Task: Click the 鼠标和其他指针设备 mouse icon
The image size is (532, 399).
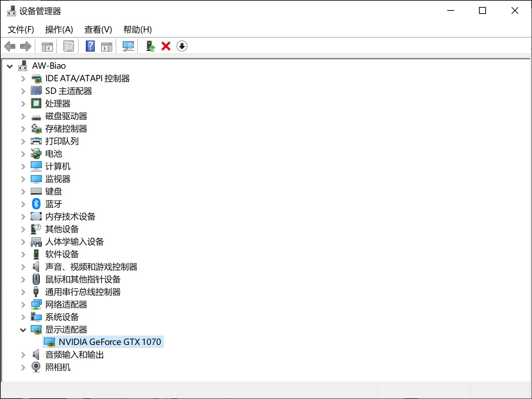Action: 36,279
